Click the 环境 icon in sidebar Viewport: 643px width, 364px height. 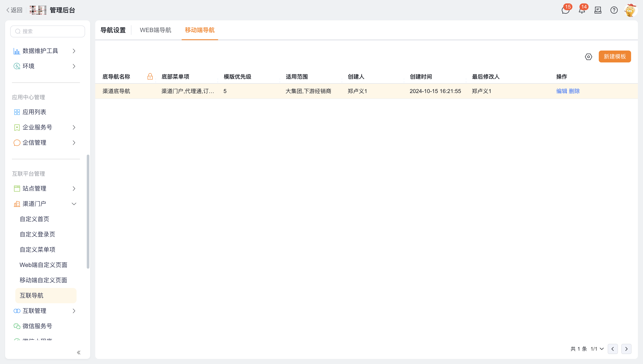17,66
